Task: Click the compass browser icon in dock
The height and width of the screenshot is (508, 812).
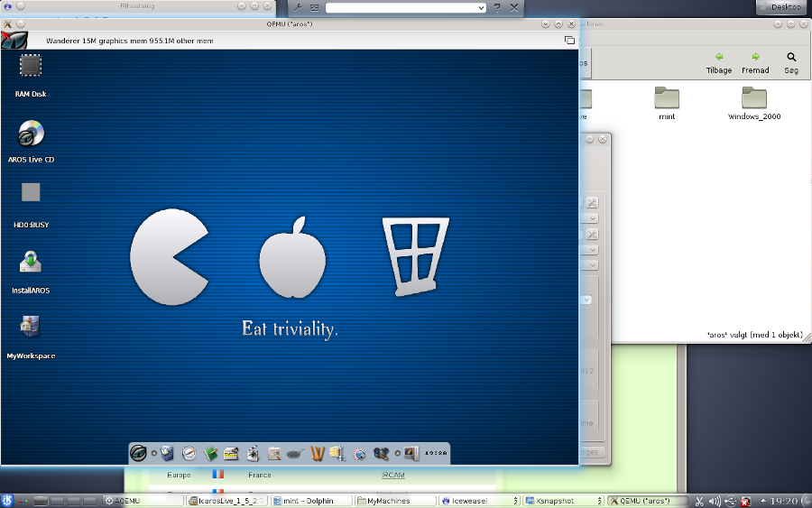Action: pyautogui.click(x=189, y=453)
